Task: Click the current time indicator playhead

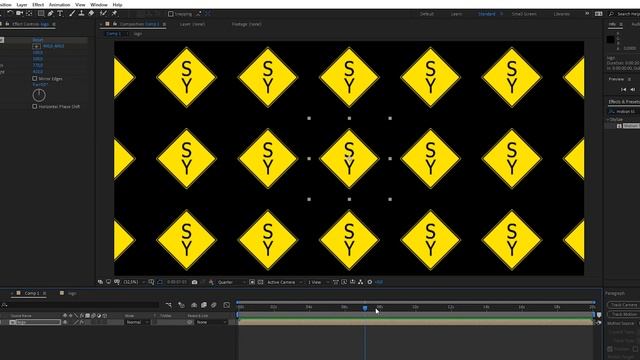Action: [x=365, y=308]
